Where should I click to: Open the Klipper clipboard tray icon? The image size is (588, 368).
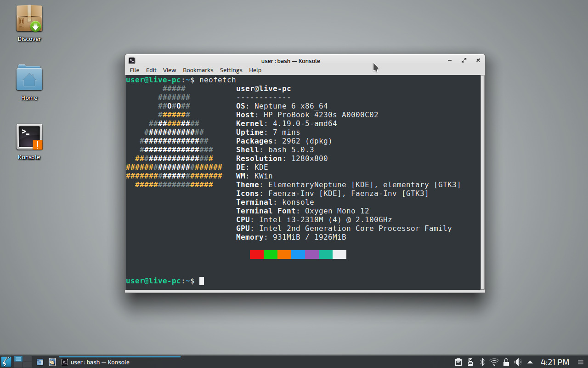(458, 362)
